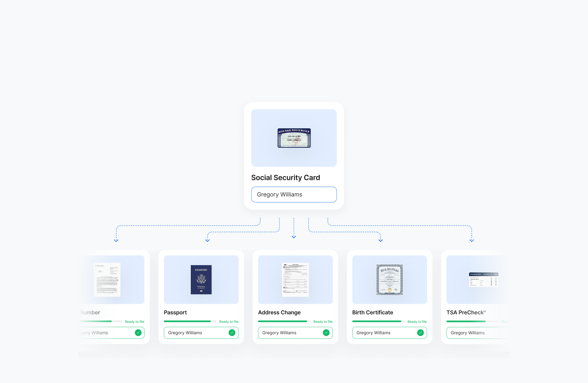
Task: Click the green checkmark in Birth Certificate card
Action: click(x=420, y=333)
